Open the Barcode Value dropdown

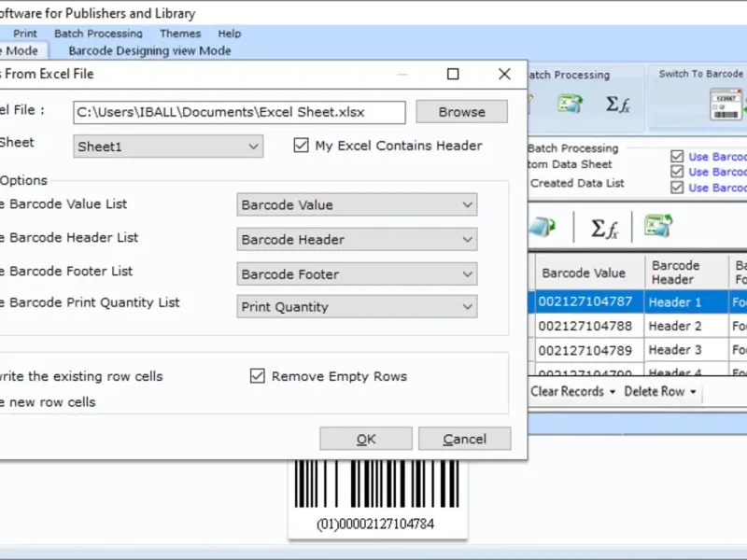click(357, 204)
